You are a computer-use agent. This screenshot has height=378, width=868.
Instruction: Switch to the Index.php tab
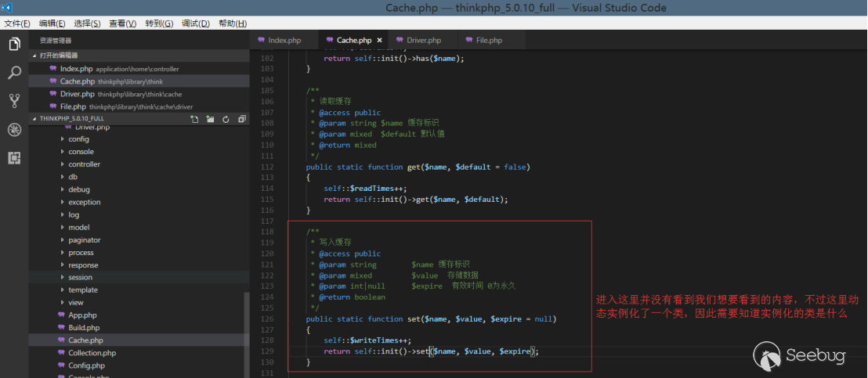tap(284, 41)
